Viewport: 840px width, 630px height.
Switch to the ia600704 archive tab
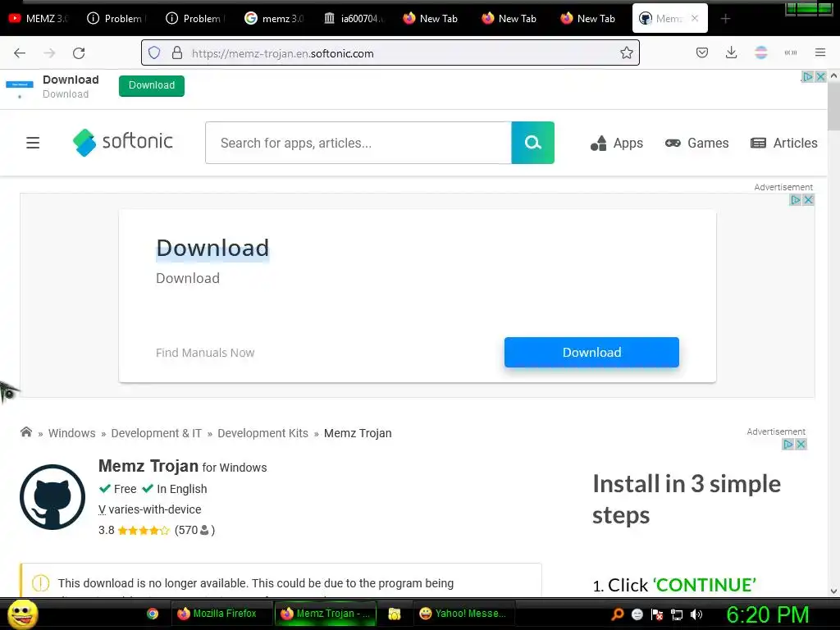354,19
